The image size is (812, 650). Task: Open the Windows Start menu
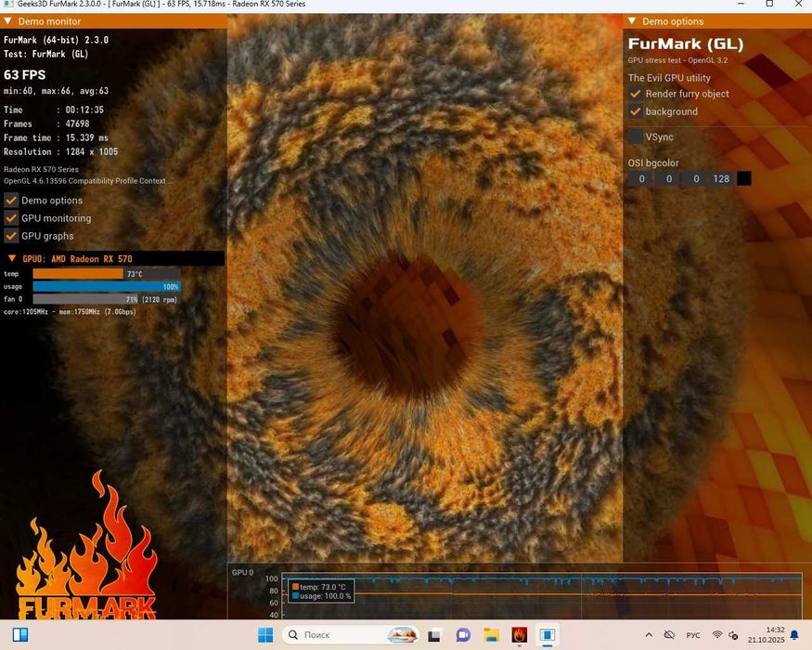pos(265,634)
